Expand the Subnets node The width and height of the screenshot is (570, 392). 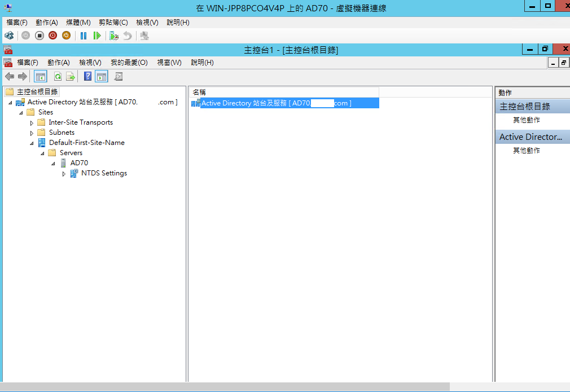click(x=32, y=133)
